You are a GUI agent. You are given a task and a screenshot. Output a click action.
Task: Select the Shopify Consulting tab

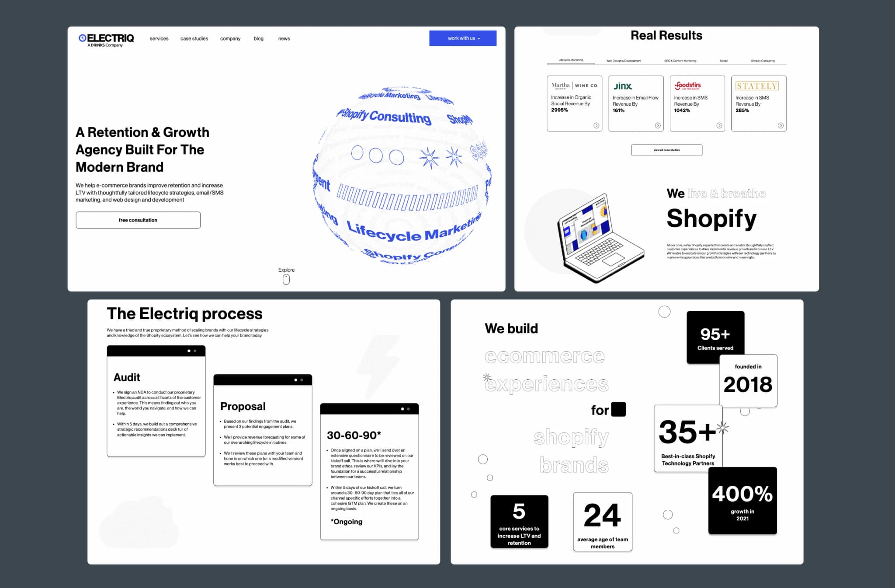coord(760,60)
